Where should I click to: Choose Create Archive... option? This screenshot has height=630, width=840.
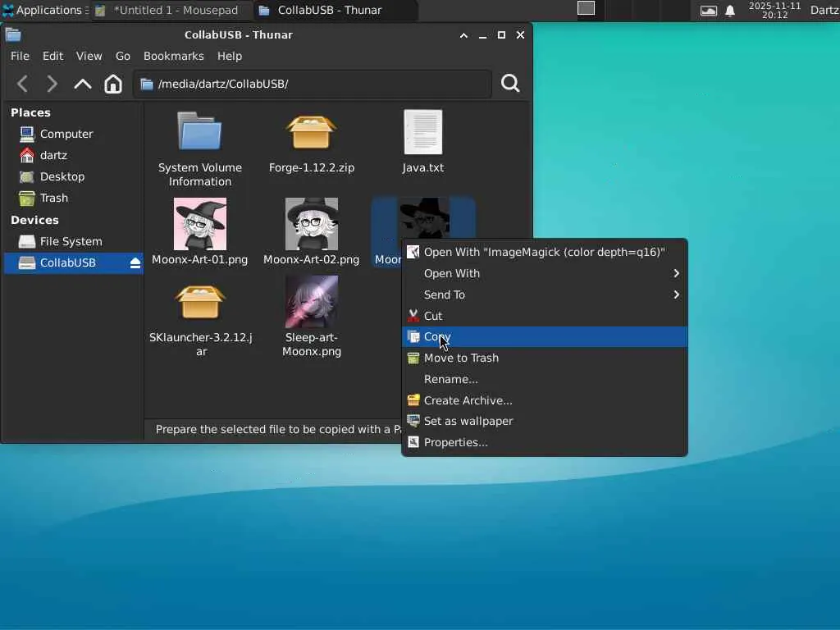coord(545,400)
